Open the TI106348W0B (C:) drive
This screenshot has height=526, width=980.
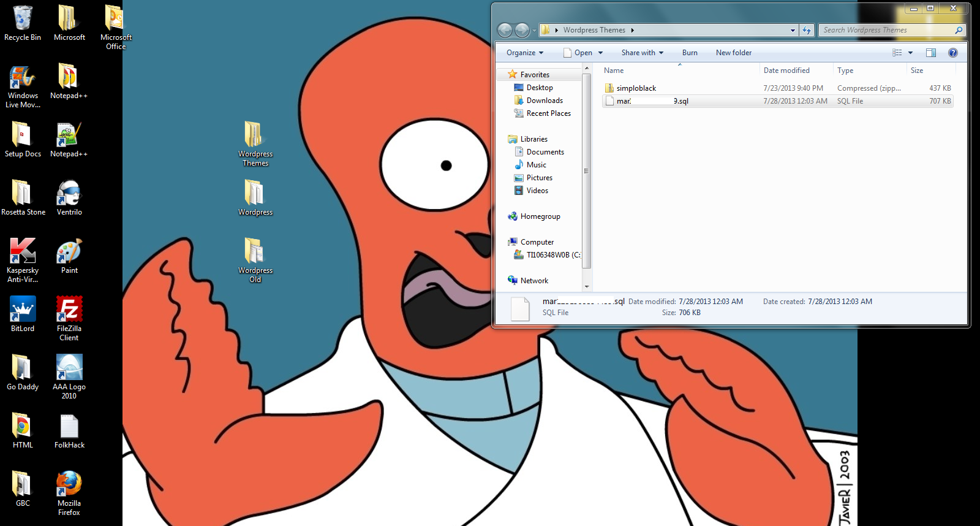point(547,255)
